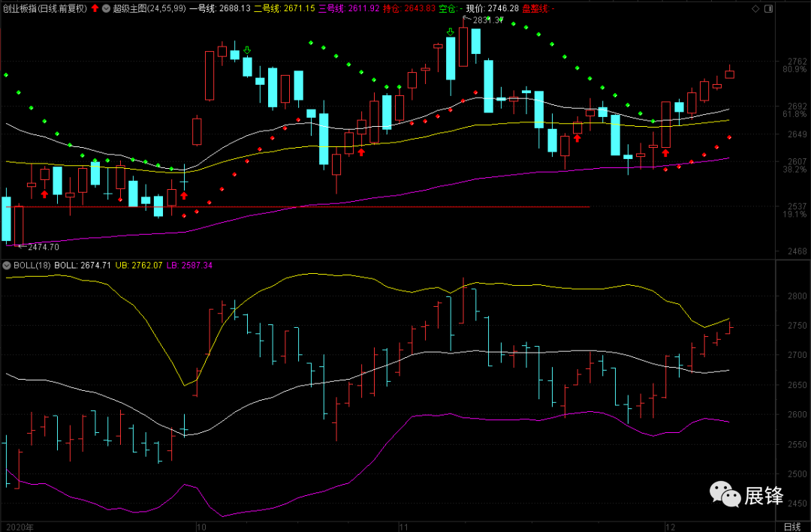Click the 38.2% retracement label
The height and width of the screenshot is (532, 811).
coord(794,170)
